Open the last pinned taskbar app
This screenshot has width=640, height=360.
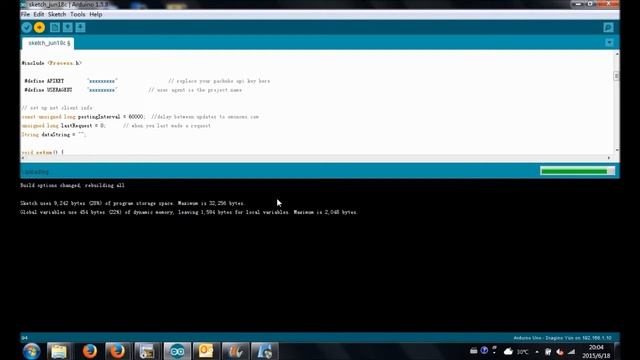pyautogui.click(x=264, y=351)
